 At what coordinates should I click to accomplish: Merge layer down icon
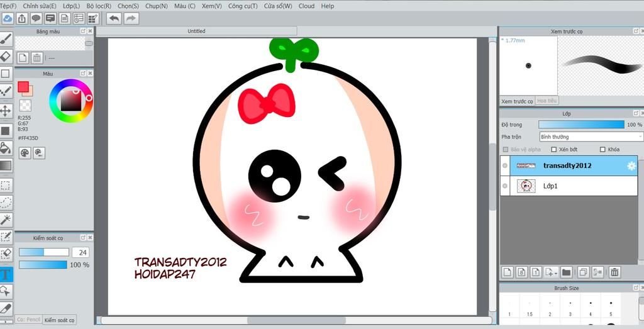pos(597,272)
